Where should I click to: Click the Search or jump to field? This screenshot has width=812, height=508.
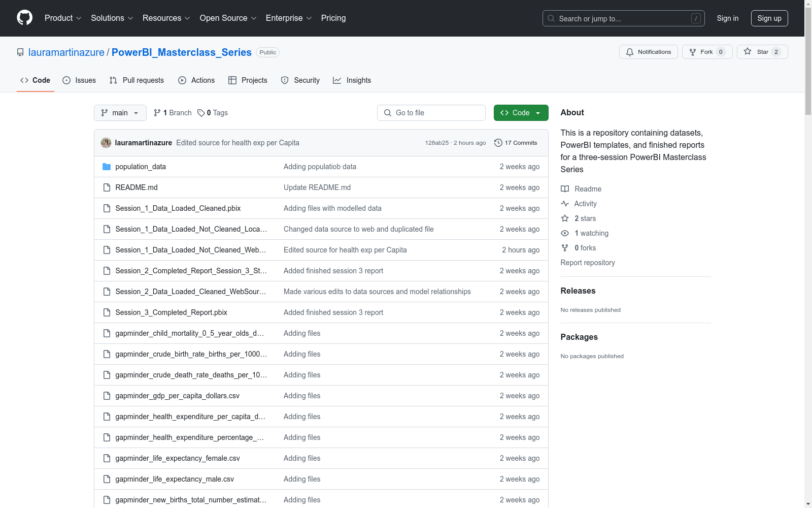(x=624, y=18)
